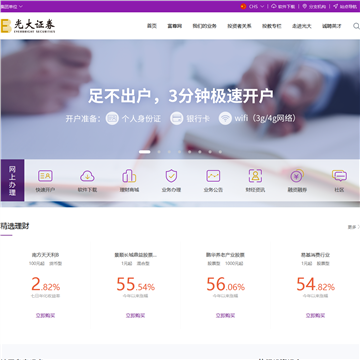Click the China flag language icon
The height and width of the screenshot is (360, 360).
pyautogui.click(x=243, y=6)
